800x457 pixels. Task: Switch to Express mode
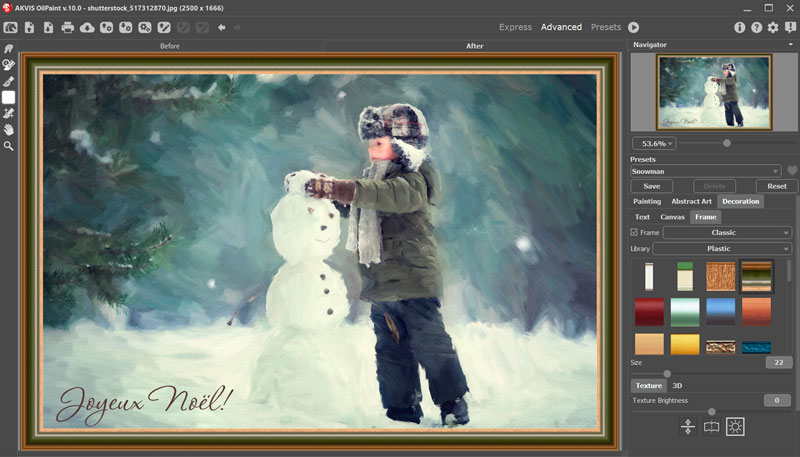(x=515, y=27)
